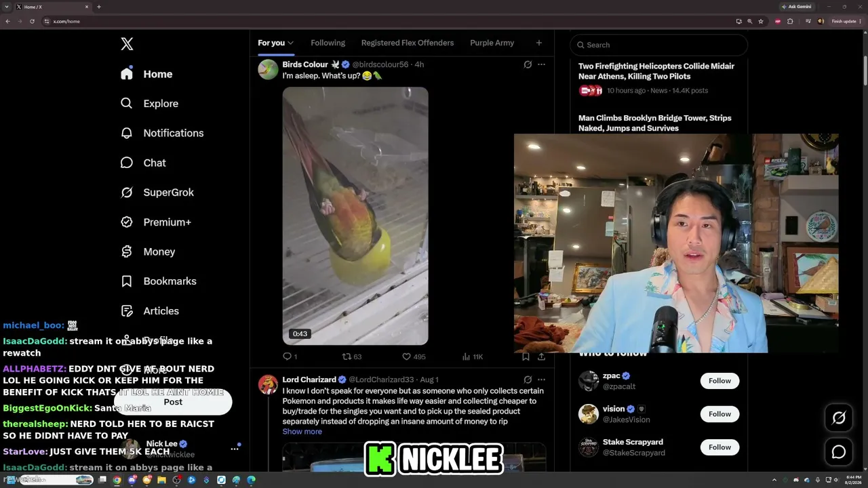Open Microsoft Edge from the taskbar
Viewport: 868px width, 488px height.
click(x=251, y=480)
